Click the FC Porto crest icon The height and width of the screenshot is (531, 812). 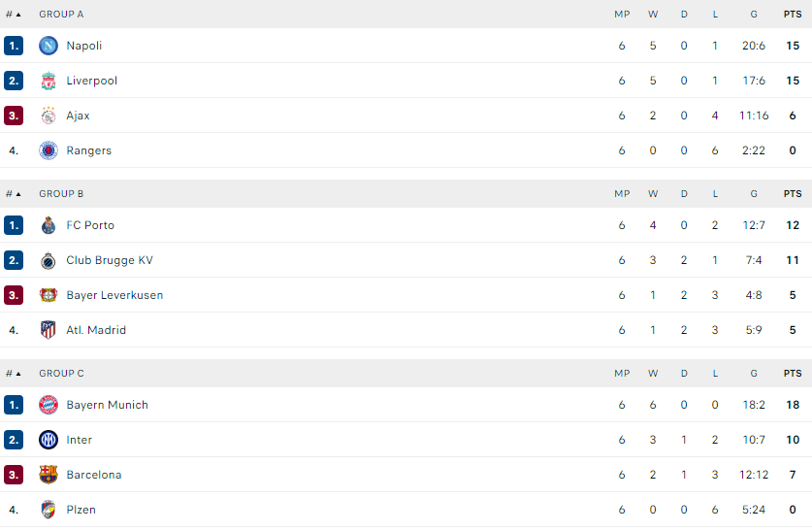tap(49, 225)
